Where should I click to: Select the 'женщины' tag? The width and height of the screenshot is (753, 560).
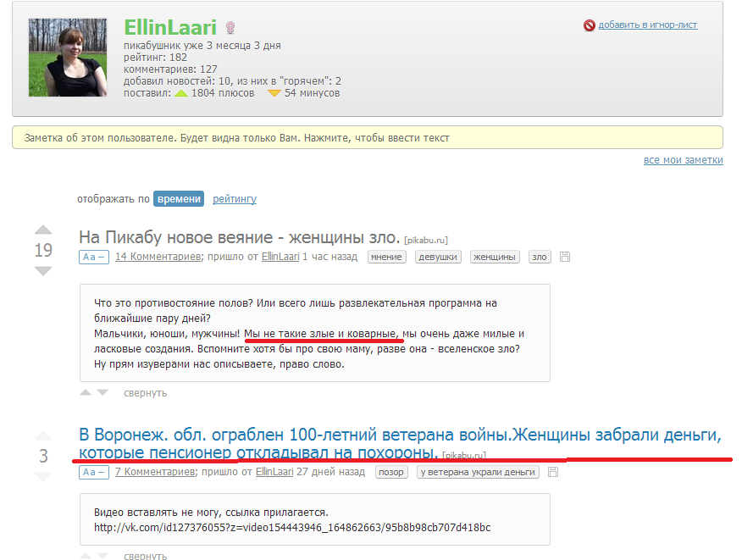[x=495, y=257]
